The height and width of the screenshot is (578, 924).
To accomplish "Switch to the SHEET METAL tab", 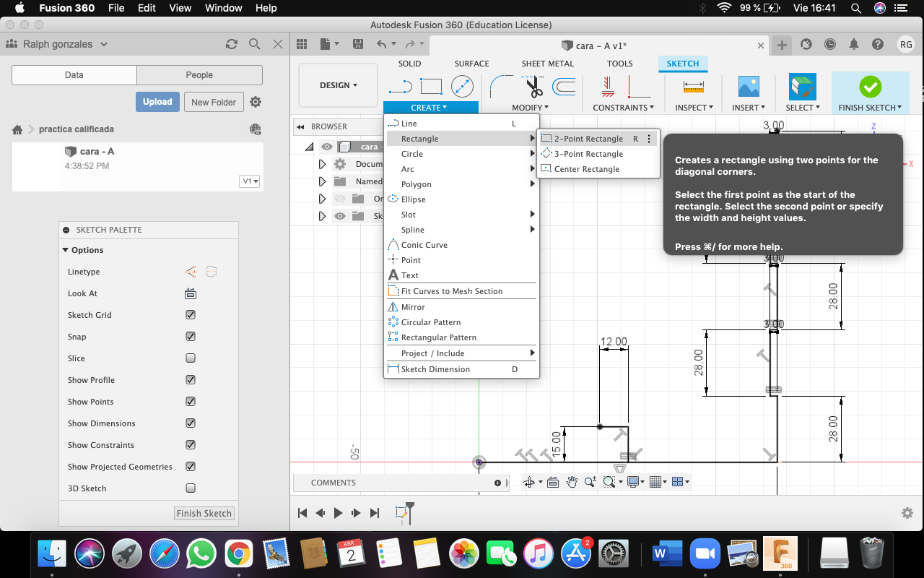I will click(548, 64).
